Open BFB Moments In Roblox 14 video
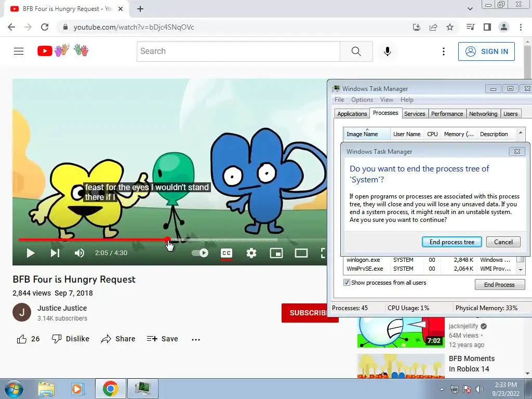Viewport: 532px width, 399px height. pos(472,364)
